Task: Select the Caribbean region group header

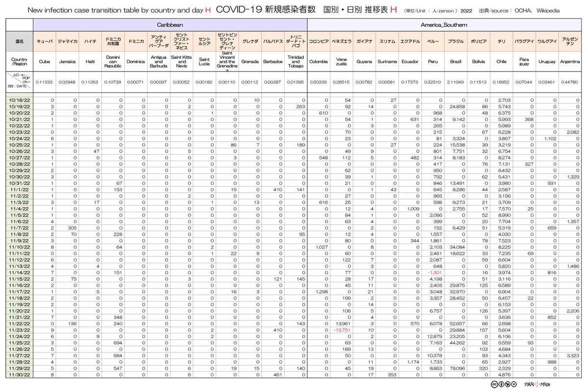Action: click(x=170, y=24)
